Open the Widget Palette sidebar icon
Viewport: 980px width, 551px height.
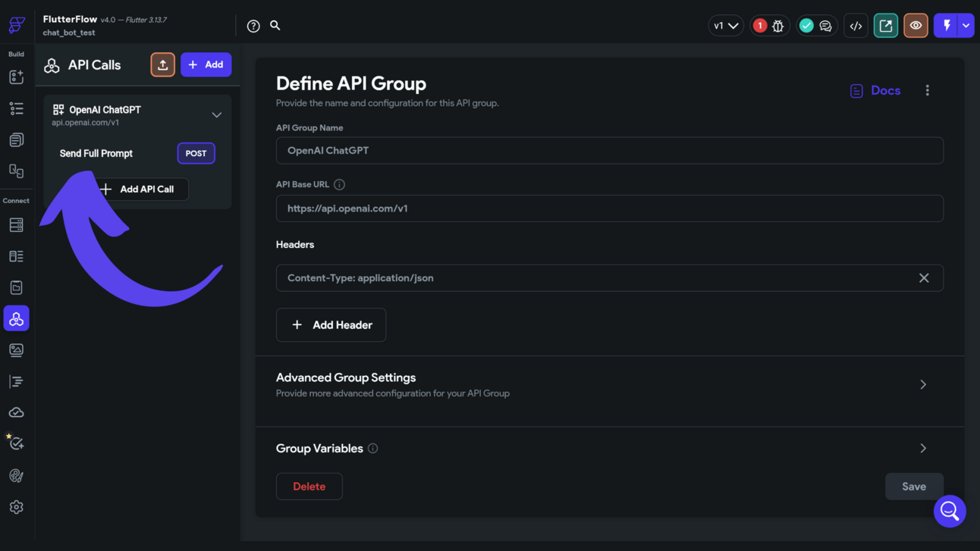pos(16,77)
